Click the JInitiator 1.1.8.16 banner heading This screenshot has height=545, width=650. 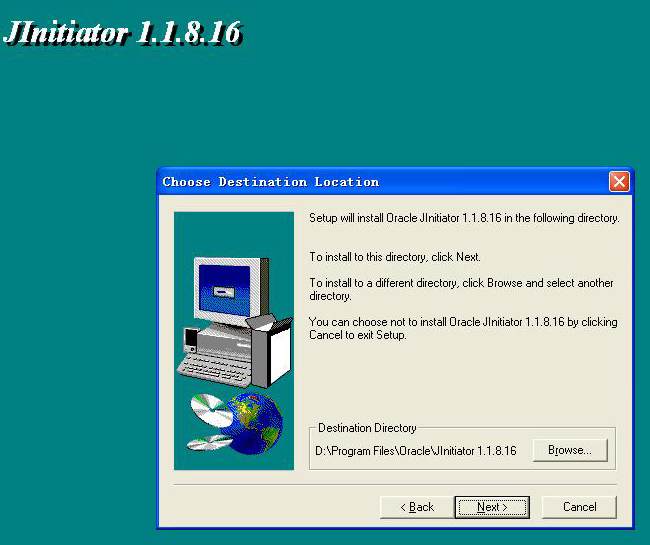pyautogui.click(x=122, y=32)
